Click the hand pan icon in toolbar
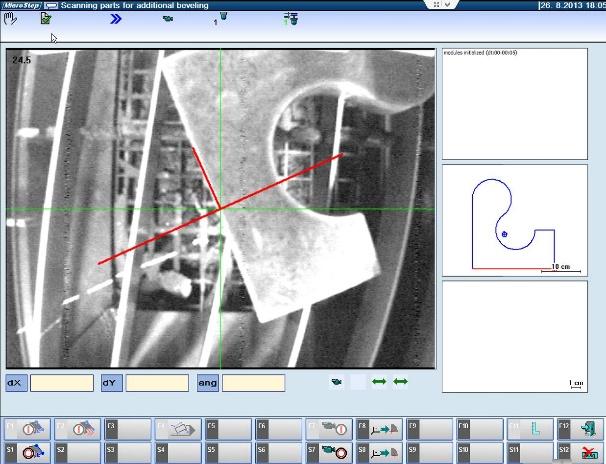Viewport: 606px width, 464px height. coord(10,18)
